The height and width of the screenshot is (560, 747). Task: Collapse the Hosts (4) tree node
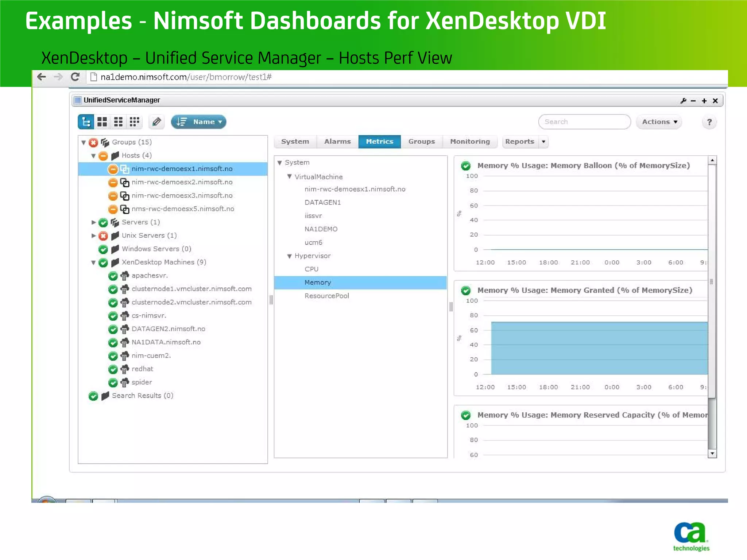click(93, 156)
